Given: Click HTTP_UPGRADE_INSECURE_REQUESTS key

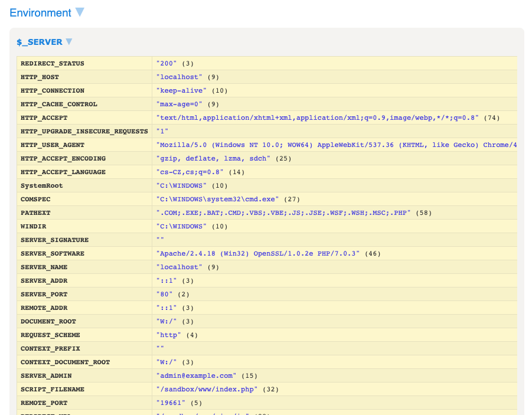Looking at the screenshot, I should coord(84,131).
